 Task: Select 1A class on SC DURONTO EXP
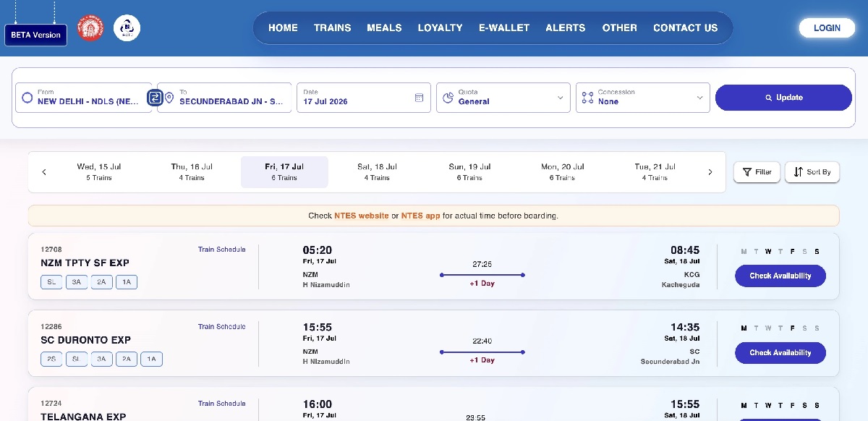152,360
